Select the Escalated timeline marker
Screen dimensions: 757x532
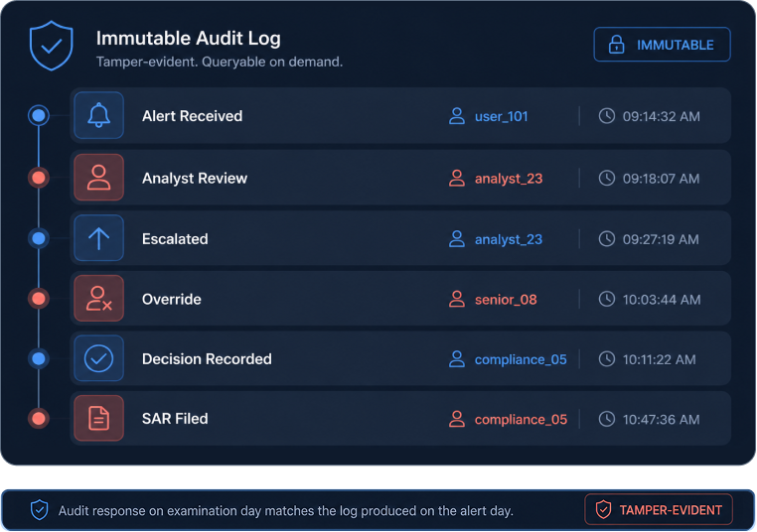[39, 238]
